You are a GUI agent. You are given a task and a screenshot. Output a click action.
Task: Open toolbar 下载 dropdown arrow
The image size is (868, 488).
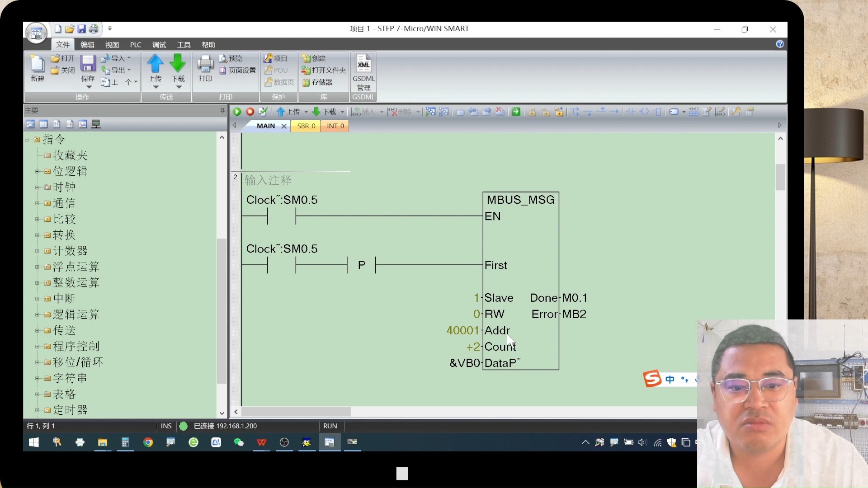pos(342,112)
